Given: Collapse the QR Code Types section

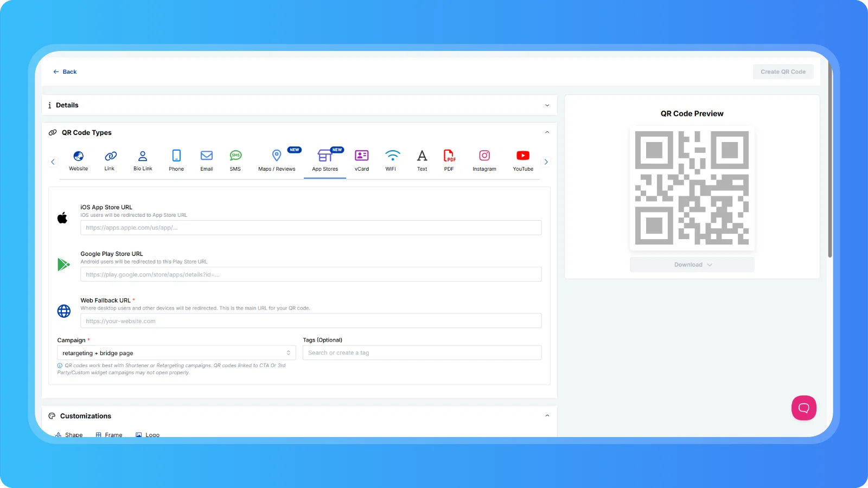Looking at the screenshot, I should point(547,132).
